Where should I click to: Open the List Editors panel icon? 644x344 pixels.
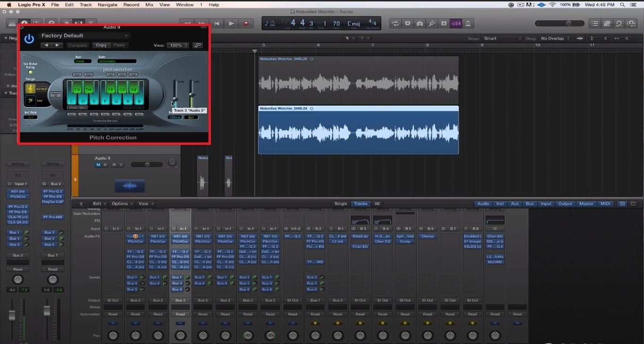point(594,23)
